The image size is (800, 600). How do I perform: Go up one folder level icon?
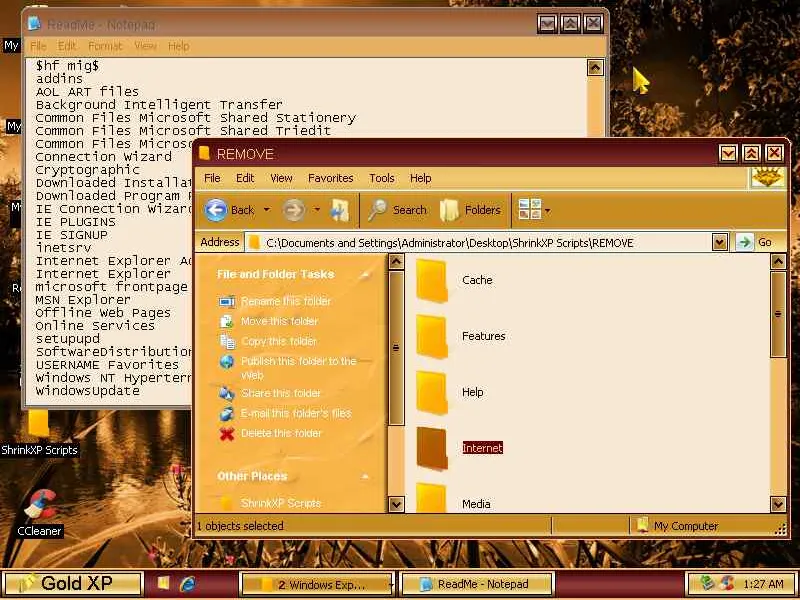340,210
